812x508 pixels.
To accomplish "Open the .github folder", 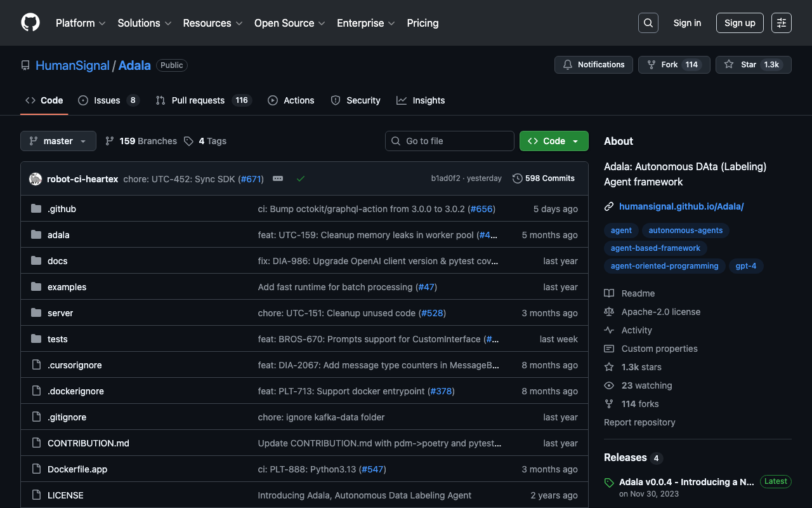I will 62,209.
